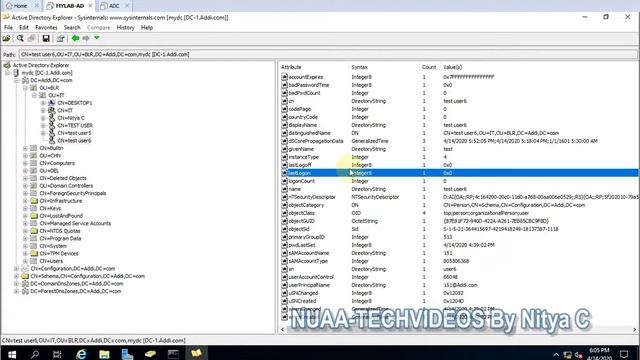Open the Edit menu

[x=24, y=27]
